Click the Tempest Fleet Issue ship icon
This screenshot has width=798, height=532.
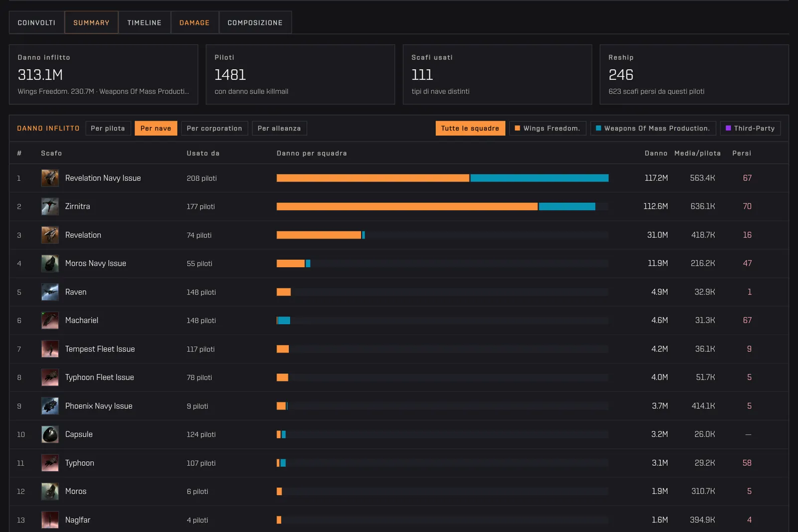(50, 349)
